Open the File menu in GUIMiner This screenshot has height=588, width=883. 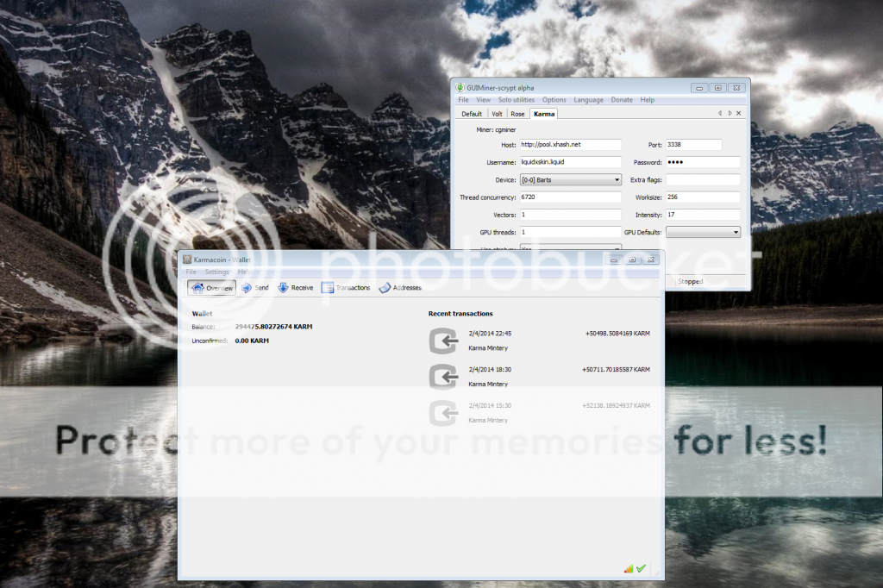pyautogui.click(x=463, y=100)
